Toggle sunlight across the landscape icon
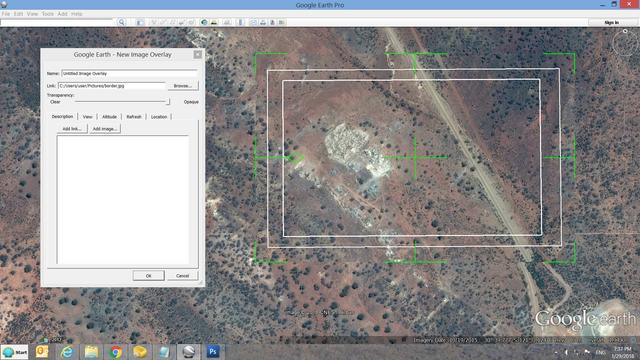 click(x=214, y=22)
